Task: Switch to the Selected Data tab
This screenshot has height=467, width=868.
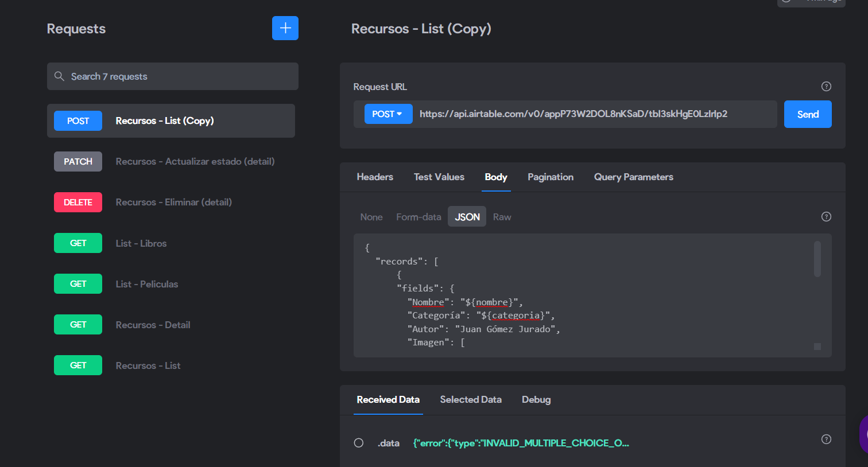Action: (x=471, y=399)
